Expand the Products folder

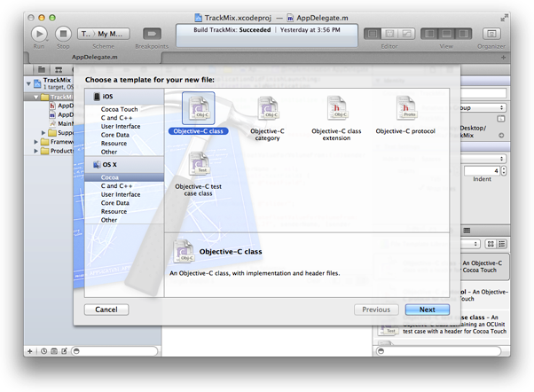point(35,151)
